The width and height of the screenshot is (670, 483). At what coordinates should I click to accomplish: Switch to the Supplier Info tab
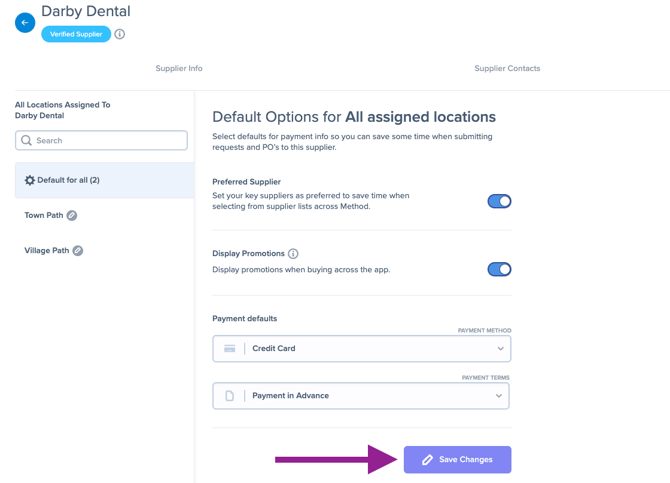pos(179,68)
